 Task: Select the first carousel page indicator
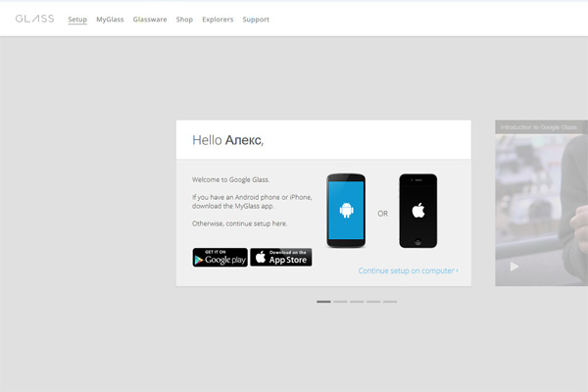(x=323, y=302)
